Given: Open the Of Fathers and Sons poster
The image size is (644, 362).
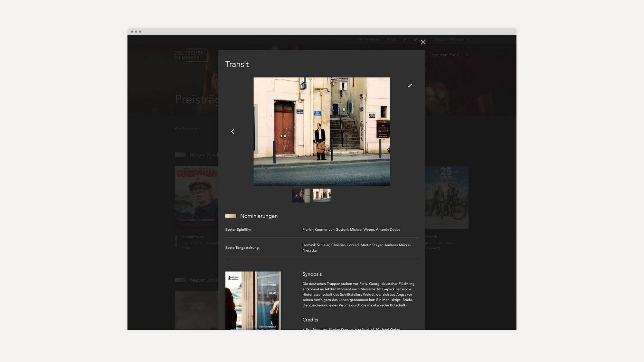Looking at the screenshot, I should pos(196,311).
